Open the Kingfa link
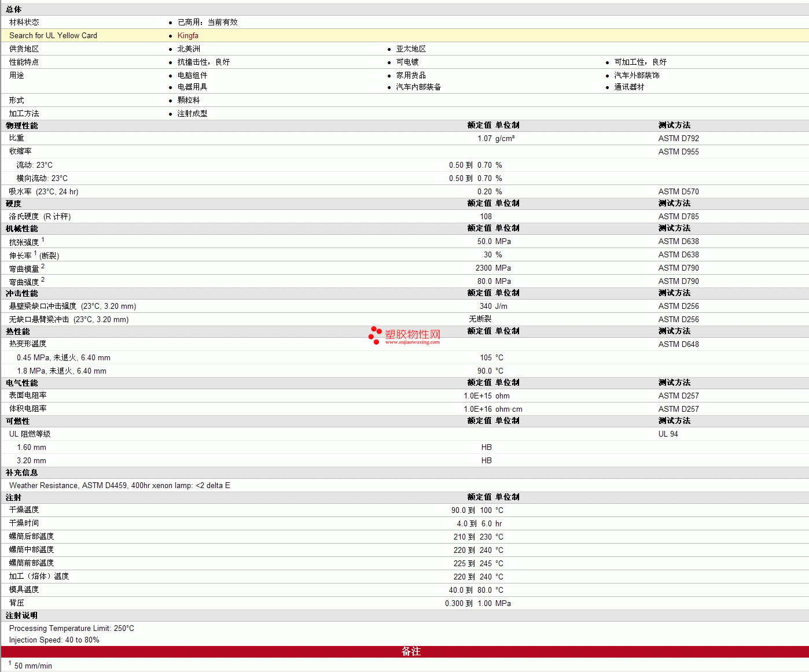Screen dimensions: 809x672 tap(187, 35)
